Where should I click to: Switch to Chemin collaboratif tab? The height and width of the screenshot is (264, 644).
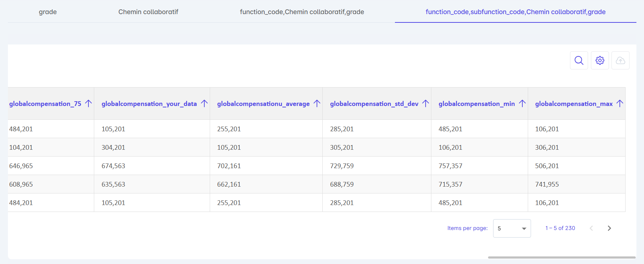148,12
